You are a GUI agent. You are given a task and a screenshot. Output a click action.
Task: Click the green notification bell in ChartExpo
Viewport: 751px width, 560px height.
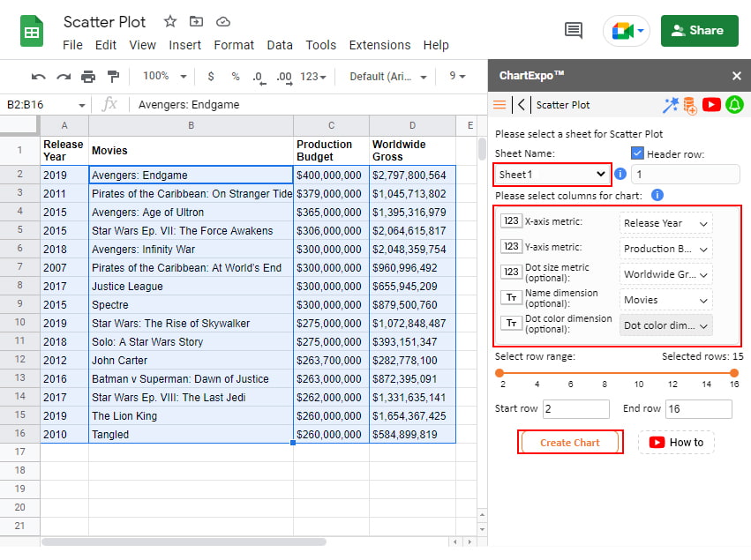coord(734,104)
